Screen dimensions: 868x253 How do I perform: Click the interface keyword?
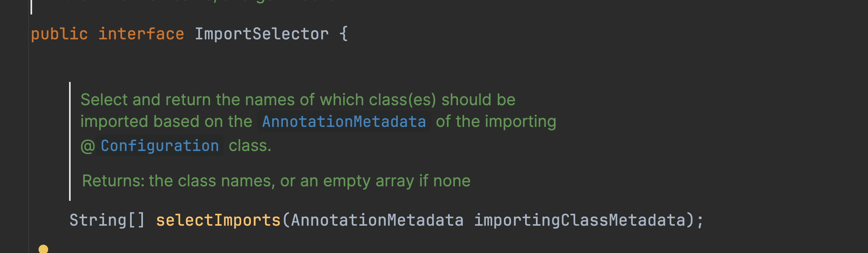[141, 34]
